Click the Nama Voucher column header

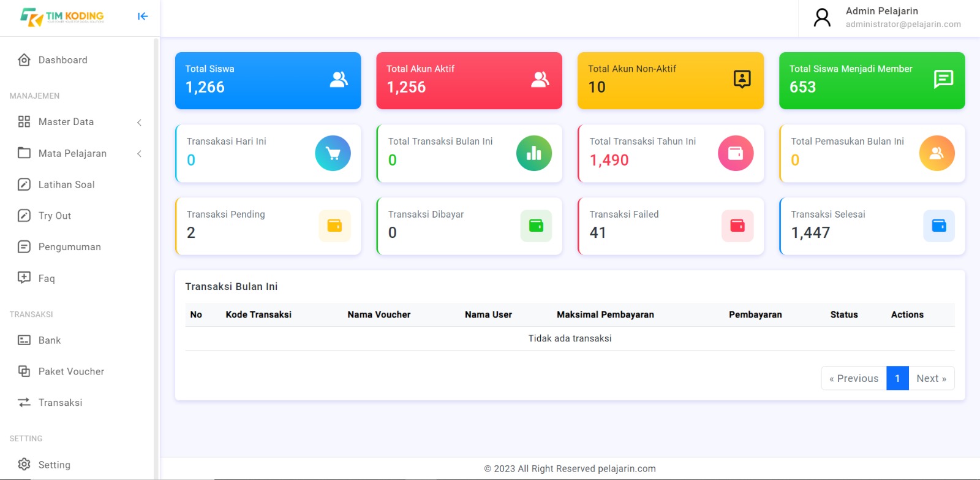(379, 314)
